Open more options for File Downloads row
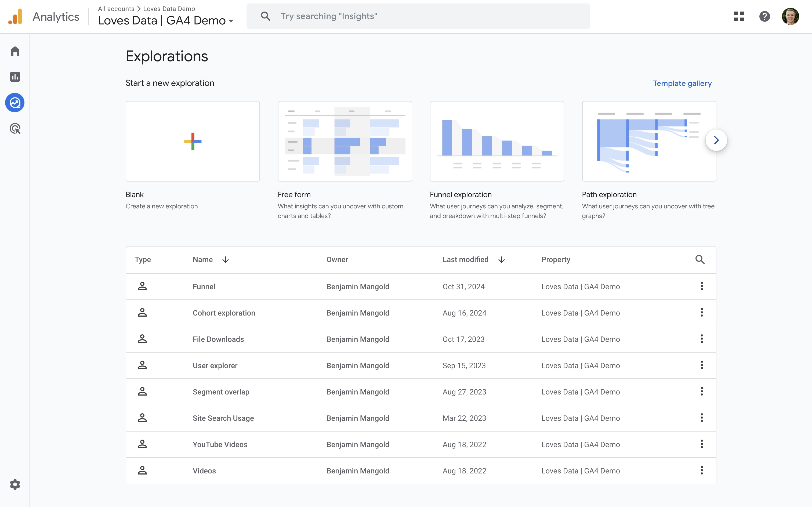 pyautogui.click(x=701, y=339)
